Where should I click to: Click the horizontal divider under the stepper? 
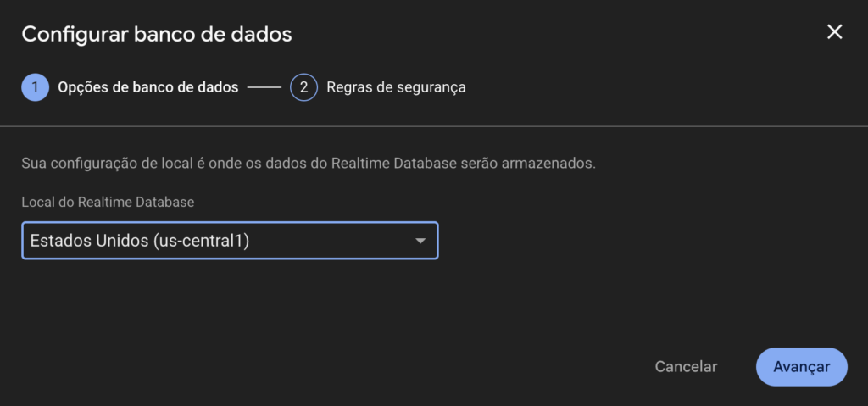(x=434, y=126)
